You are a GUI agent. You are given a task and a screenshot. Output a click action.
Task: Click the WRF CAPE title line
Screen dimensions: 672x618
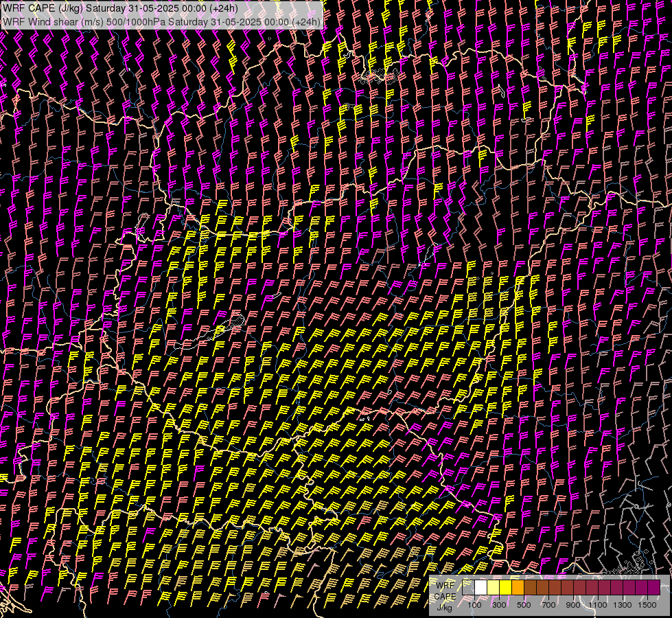(x=120, y=8)
